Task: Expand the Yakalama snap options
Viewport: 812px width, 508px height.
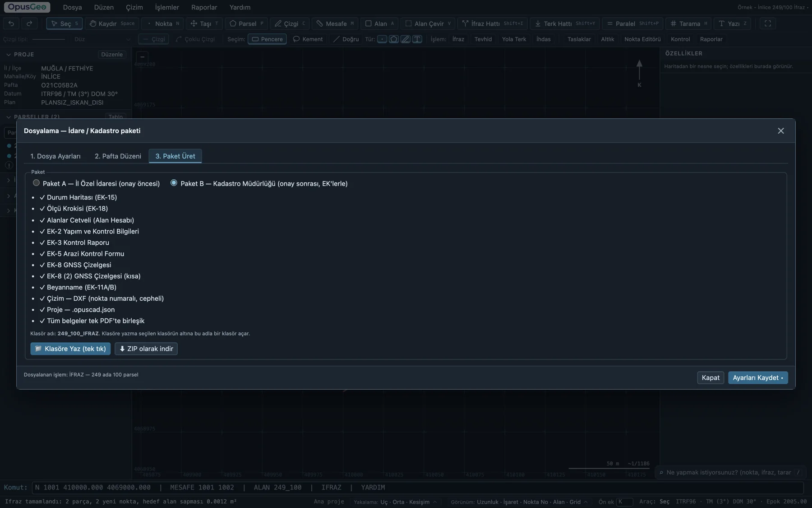Action: pyautogui.click(x=396, y=502)
